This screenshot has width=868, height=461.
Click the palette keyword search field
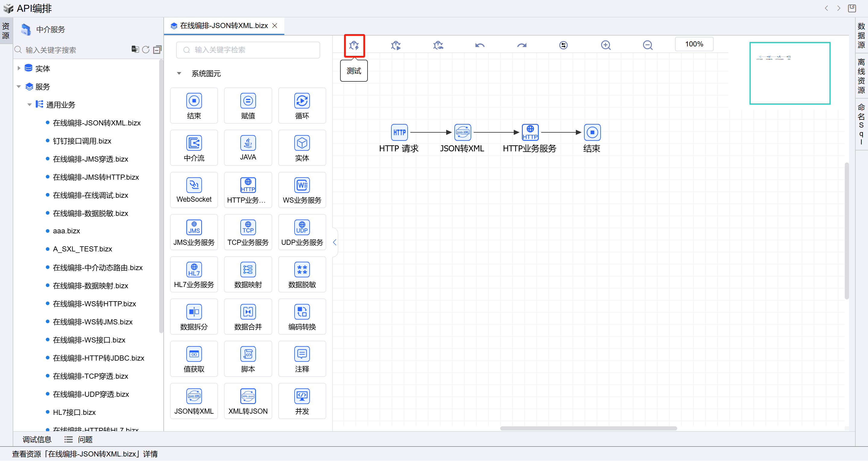click(x=248, y=50)
